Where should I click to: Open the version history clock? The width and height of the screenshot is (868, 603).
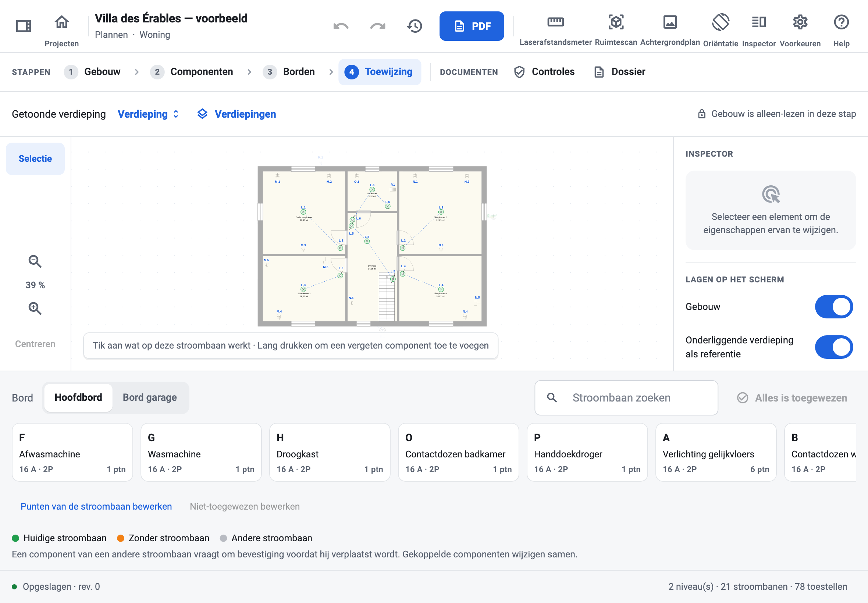tap(415, 26)
